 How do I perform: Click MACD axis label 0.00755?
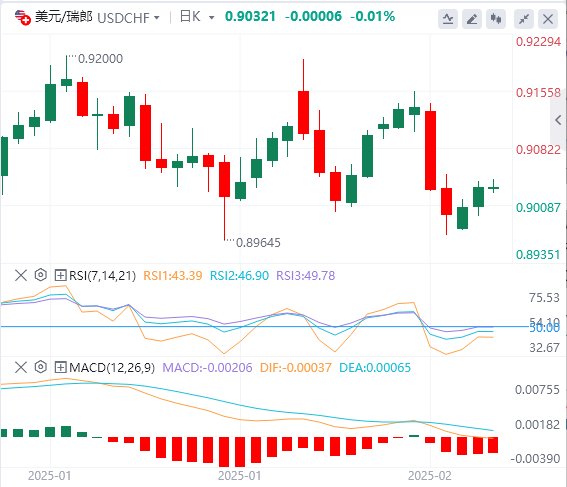point(537,390)
